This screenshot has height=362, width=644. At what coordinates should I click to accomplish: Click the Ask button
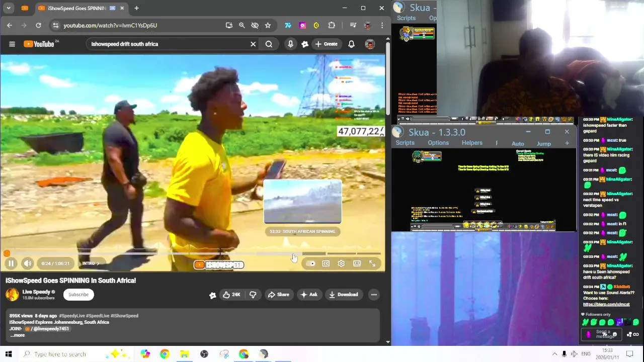pyautogui.click(x=309, y=295)
